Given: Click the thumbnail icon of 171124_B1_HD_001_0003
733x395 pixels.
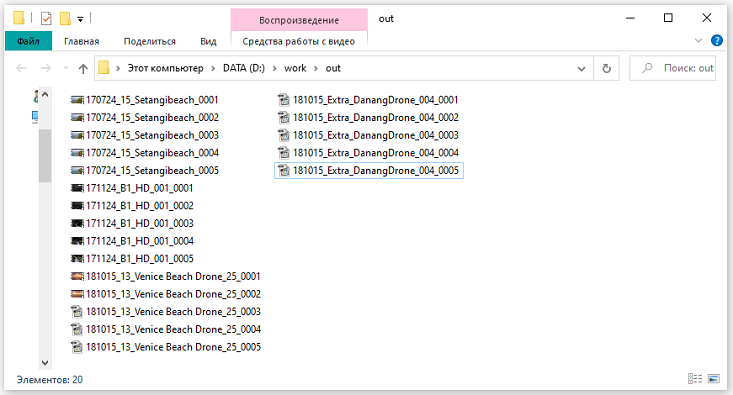Looking at the screenshot, I should (x=77, y=223).
